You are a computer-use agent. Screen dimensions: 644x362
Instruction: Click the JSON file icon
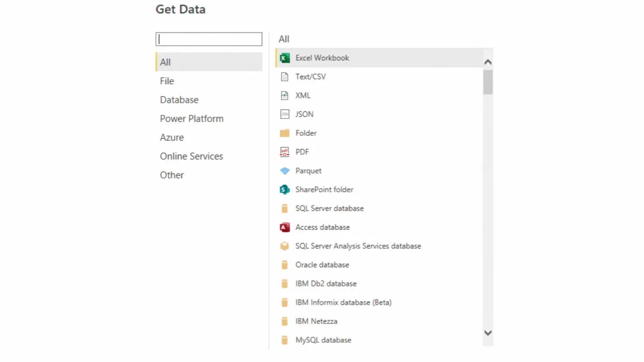point(284,114)
